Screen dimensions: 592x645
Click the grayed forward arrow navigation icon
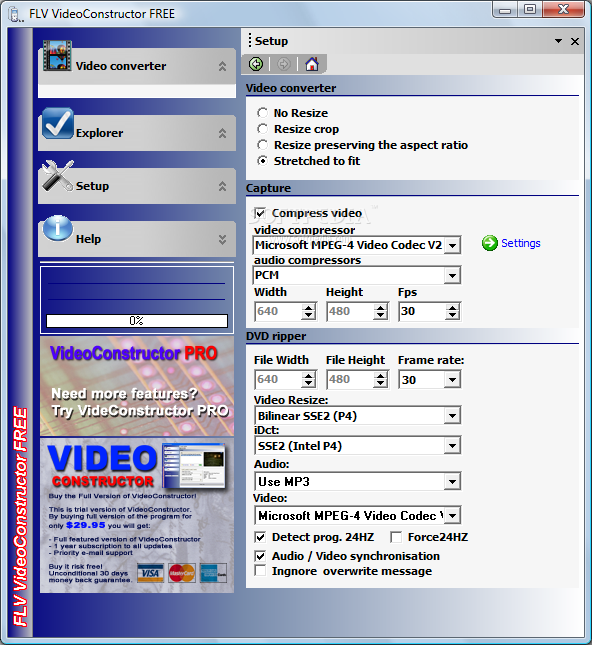283,64
